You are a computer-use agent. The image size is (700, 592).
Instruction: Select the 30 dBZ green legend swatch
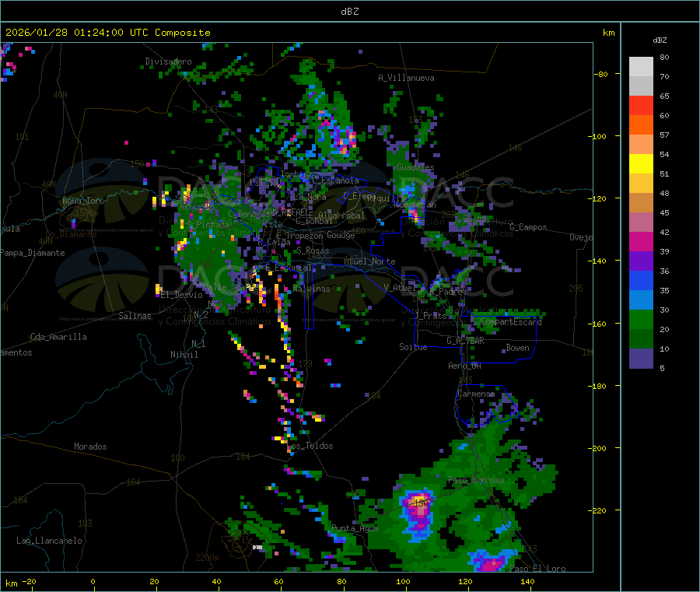coord(641,319)
